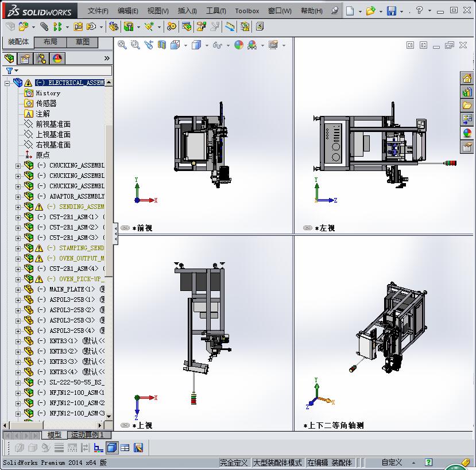Toggle Quick Tips question mark in status bar
Viewport: 476px width, 470px height.
[428, 462]
